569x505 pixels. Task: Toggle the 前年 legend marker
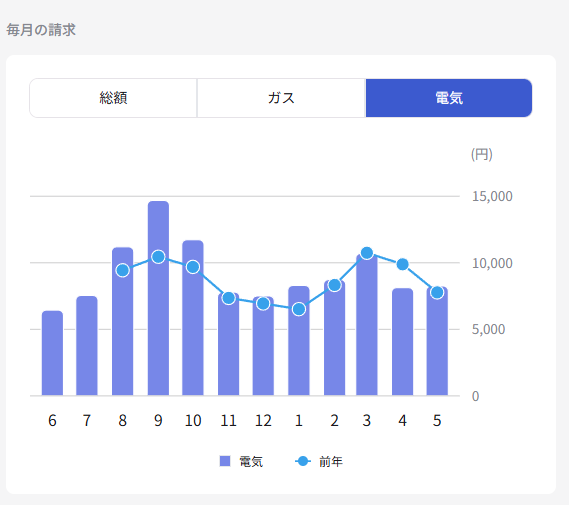pyautogui.click(x=303, y=461)
